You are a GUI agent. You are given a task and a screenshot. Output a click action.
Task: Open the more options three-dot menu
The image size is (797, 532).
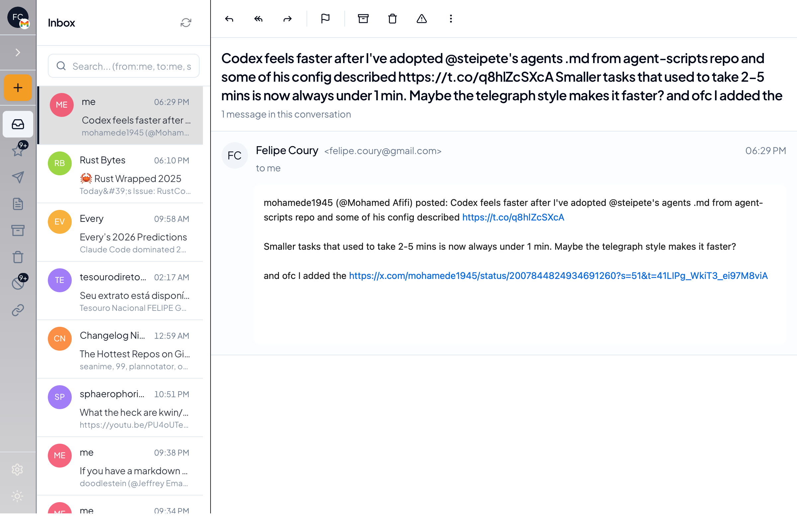coord(451,19)
